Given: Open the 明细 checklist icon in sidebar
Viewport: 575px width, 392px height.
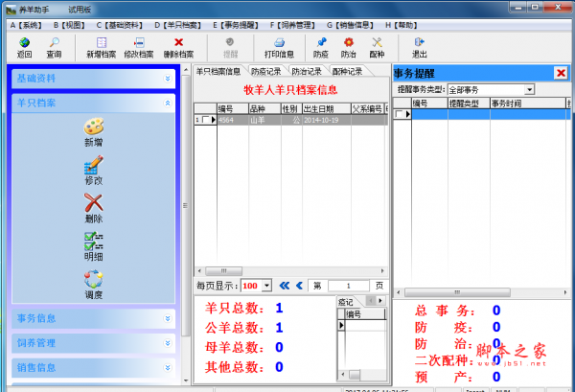Looking at the screenshot, I should coord(94,241).
